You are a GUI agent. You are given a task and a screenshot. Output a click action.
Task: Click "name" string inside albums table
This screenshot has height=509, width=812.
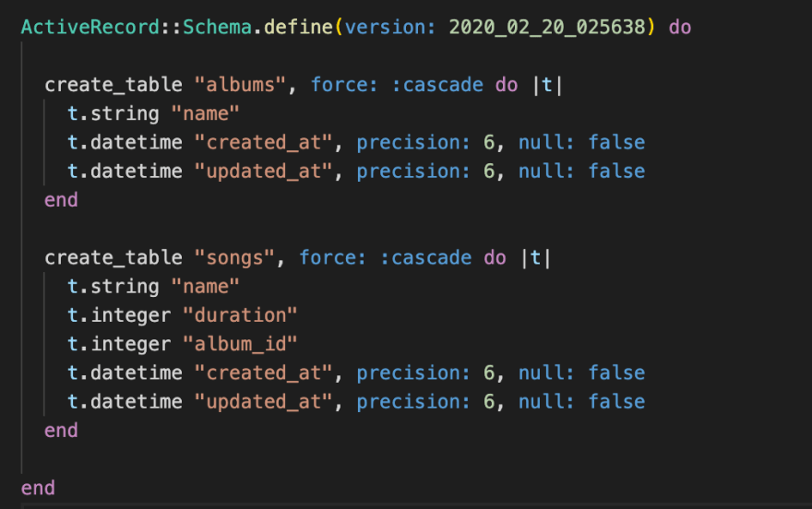pyautogui.click(x=206, y=113)
